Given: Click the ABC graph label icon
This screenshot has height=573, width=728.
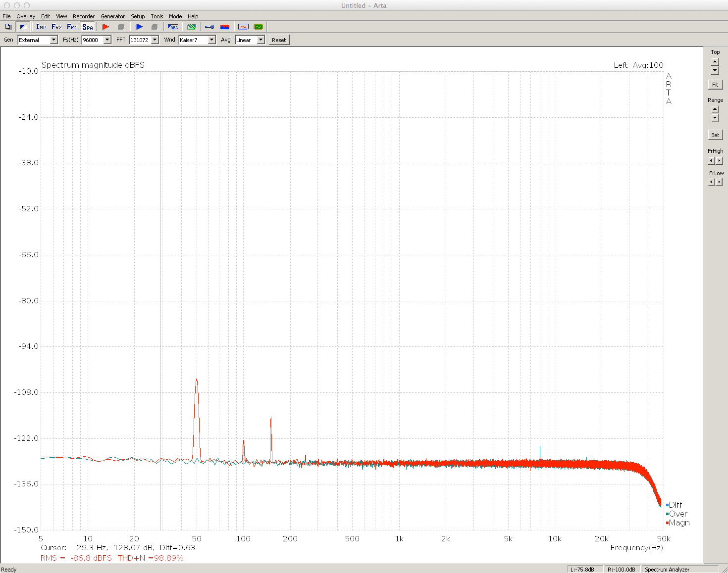Looking at the screenshot, I should click(173, 27).
